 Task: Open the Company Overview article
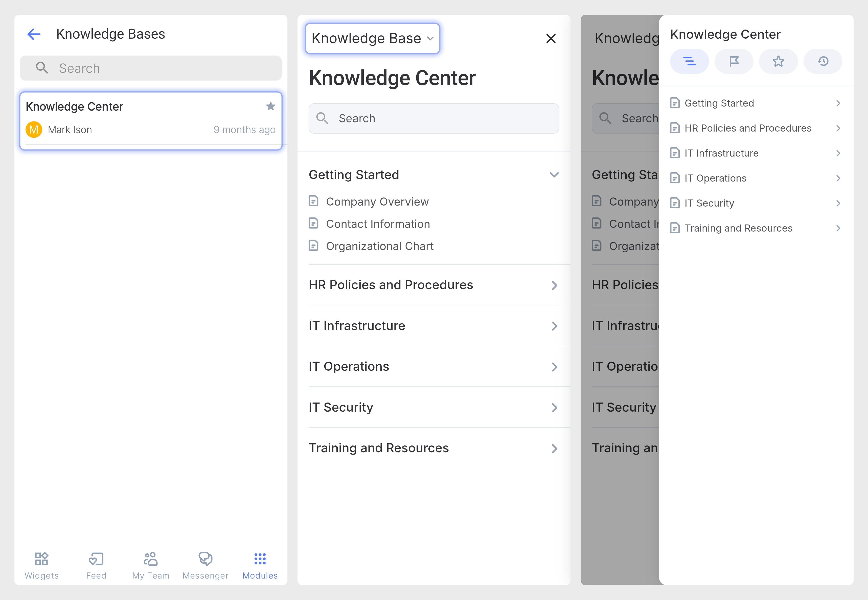[377, 202]
